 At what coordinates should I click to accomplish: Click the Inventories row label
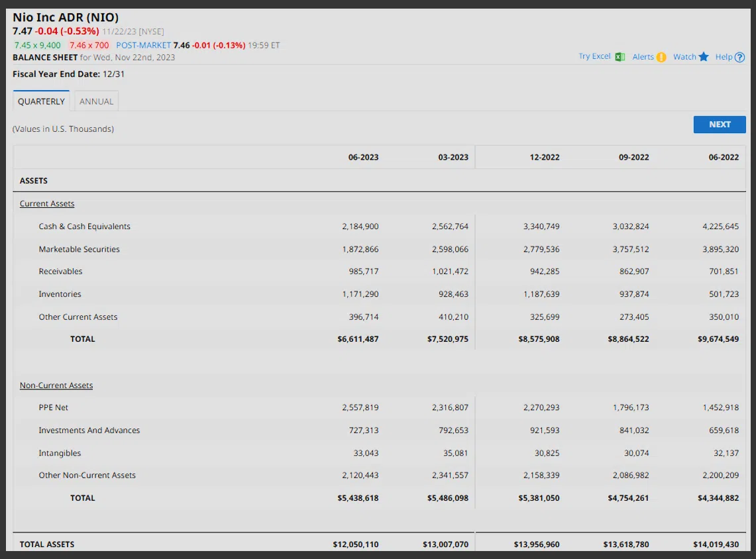click(60, 294)
